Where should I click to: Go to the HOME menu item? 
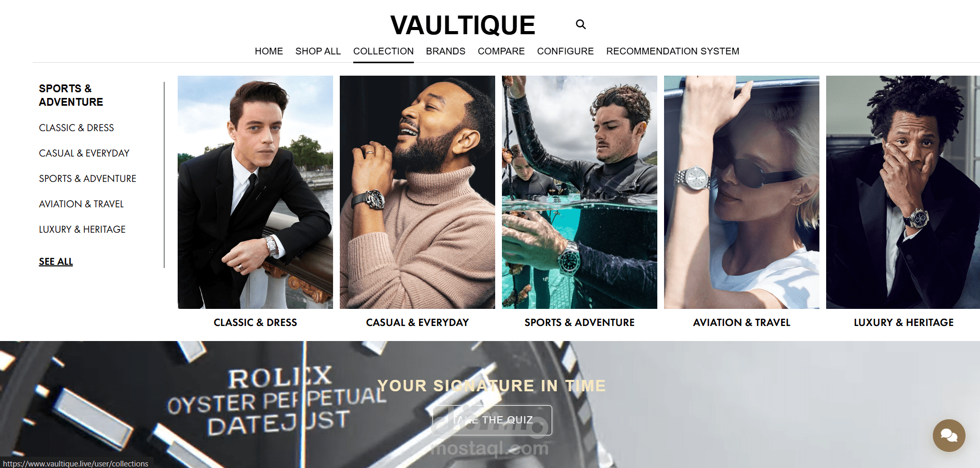(x=269, y=51)
